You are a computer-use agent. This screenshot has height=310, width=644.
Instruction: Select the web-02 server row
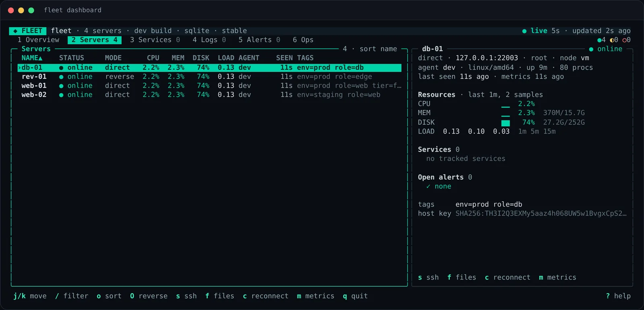point(209,95)
